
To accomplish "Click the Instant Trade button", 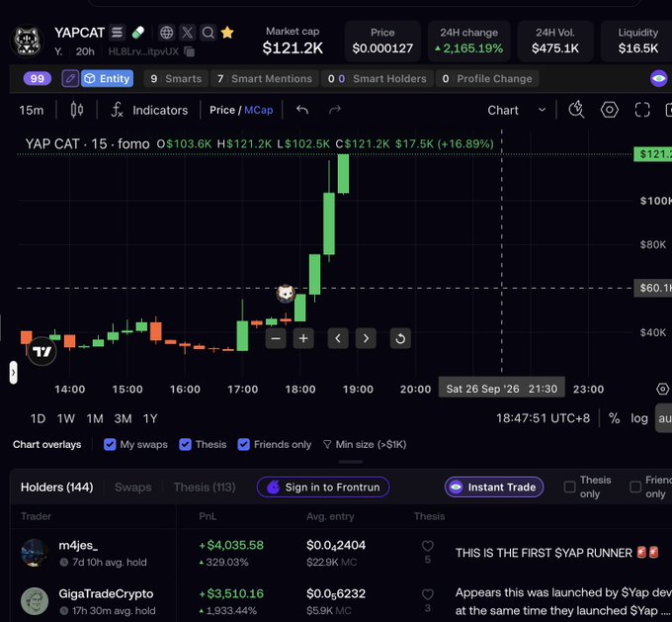I will [x=494, y=488].
